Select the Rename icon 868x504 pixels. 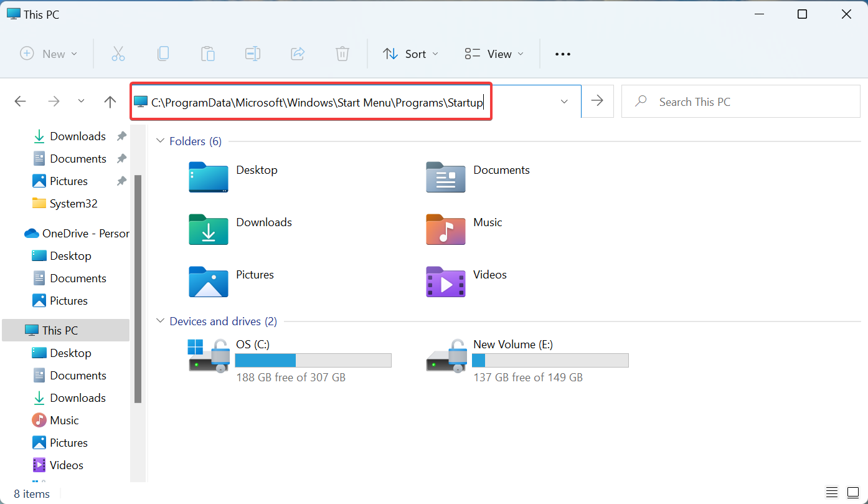[253, 54]
